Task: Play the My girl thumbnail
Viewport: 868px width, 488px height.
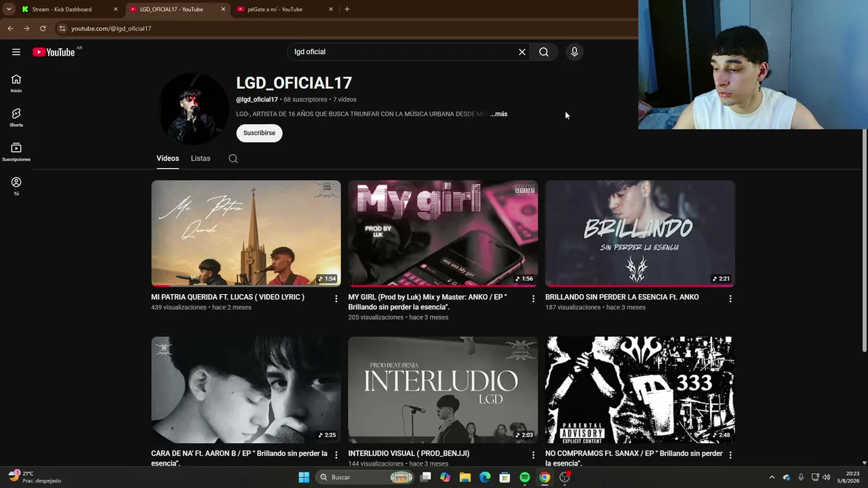Action: (x=443, y=233)
